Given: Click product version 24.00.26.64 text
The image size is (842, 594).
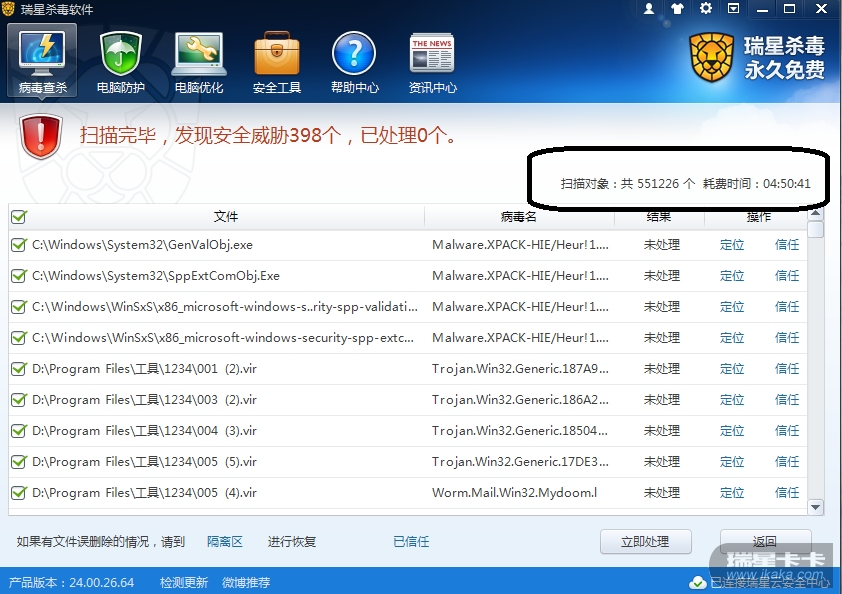Looking at the screenshot, I should 101,583.
